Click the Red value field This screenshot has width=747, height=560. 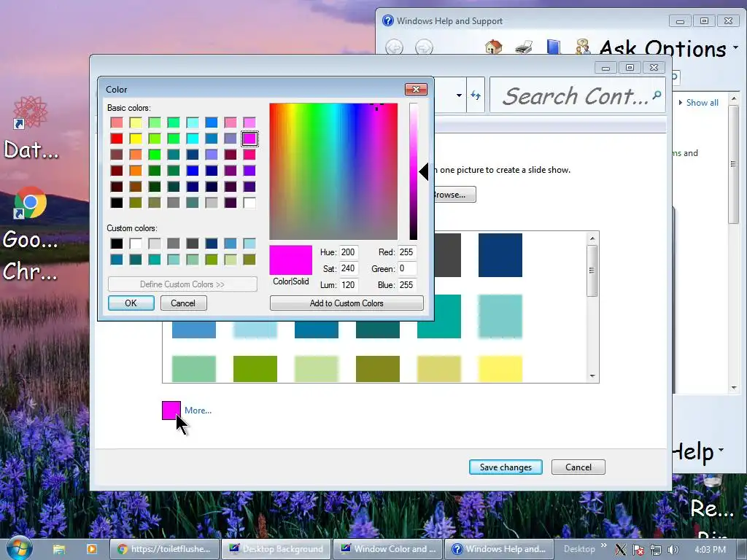[x=407, y=252]
